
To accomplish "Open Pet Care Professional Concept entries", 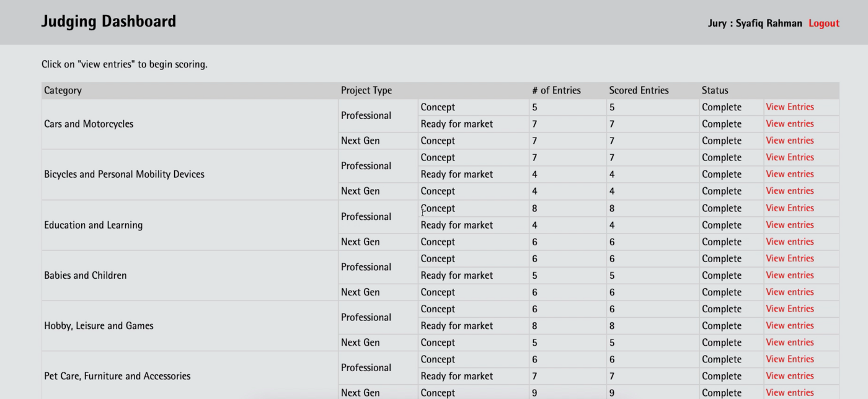I will click(789, 359).
